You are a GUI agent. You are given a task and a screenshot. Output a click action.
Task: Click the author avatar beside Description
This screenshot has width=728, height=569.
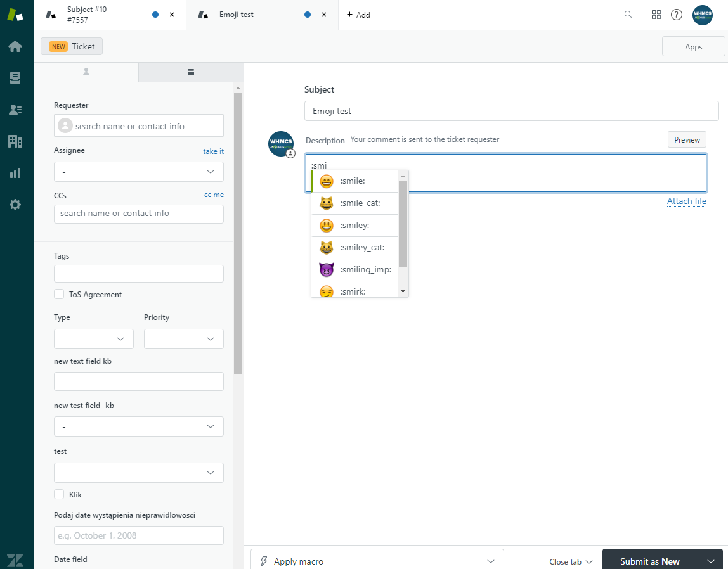281,144
